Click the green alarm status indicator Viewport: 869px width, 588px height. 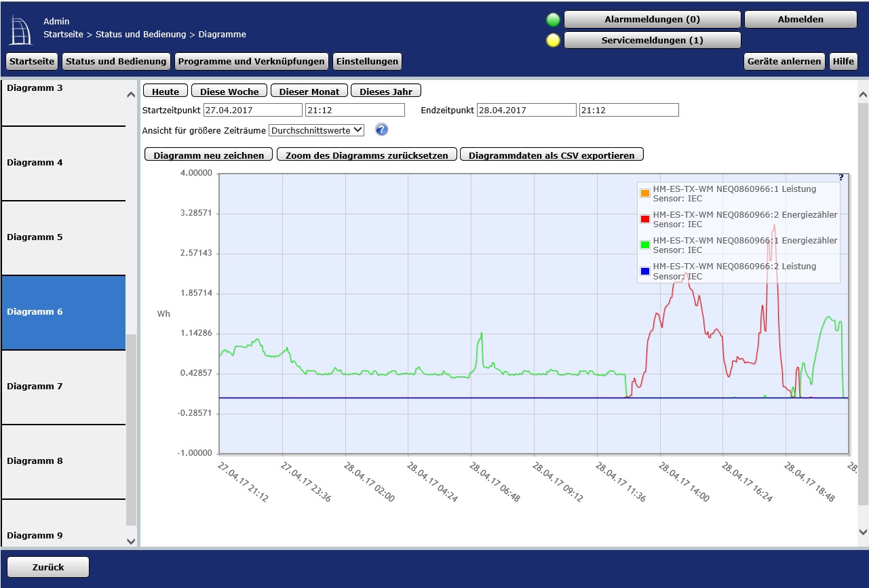pos(554,20)
